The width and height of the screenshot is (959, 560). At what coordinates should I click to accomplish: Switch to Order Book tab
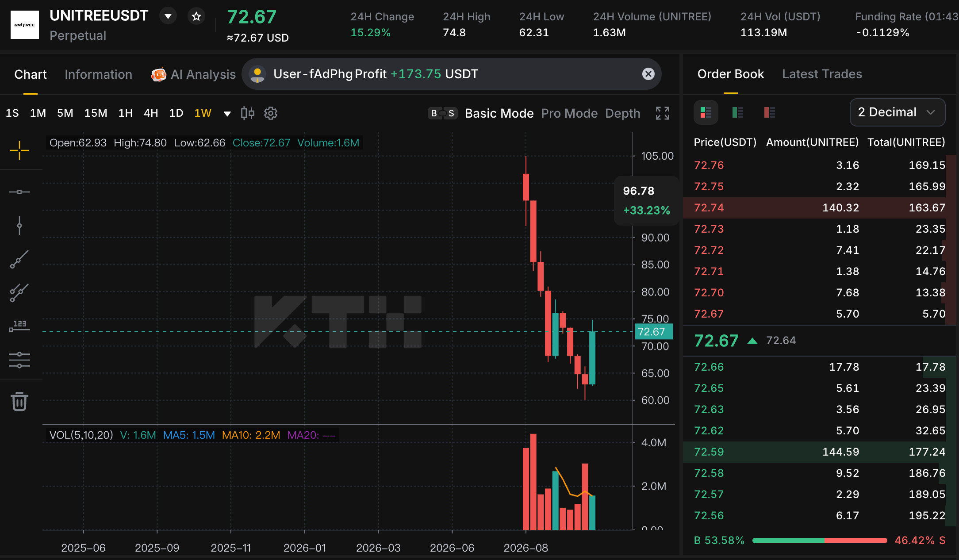[x=731, y=74]
